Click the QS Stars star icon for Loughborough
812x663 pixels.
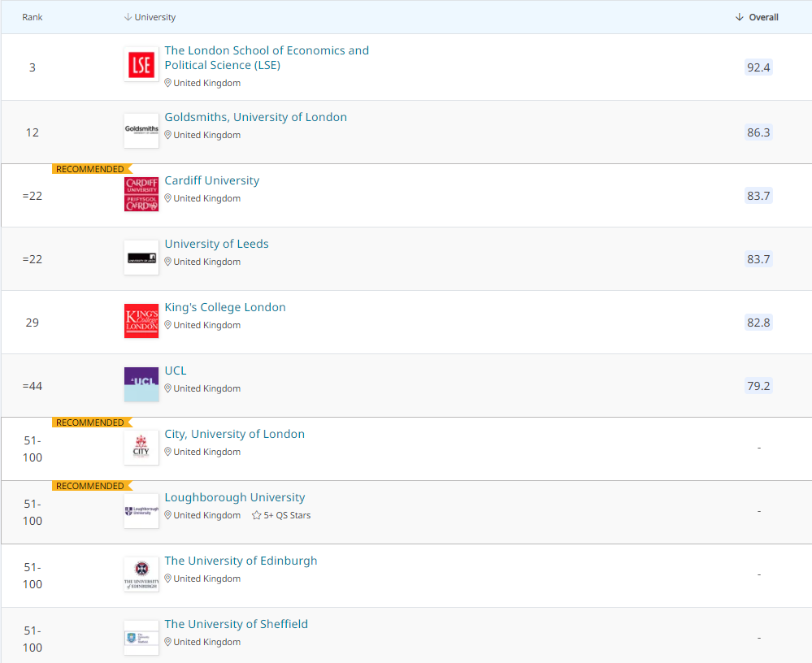[x=256, y=515]
